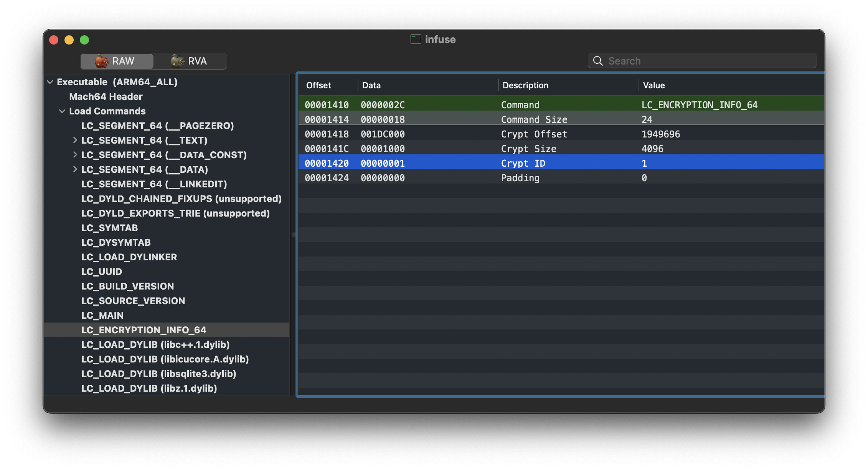Viewport: 868px width, 470px height.
Task: Click the green apple icon on RVA
Action: (177, 61)
